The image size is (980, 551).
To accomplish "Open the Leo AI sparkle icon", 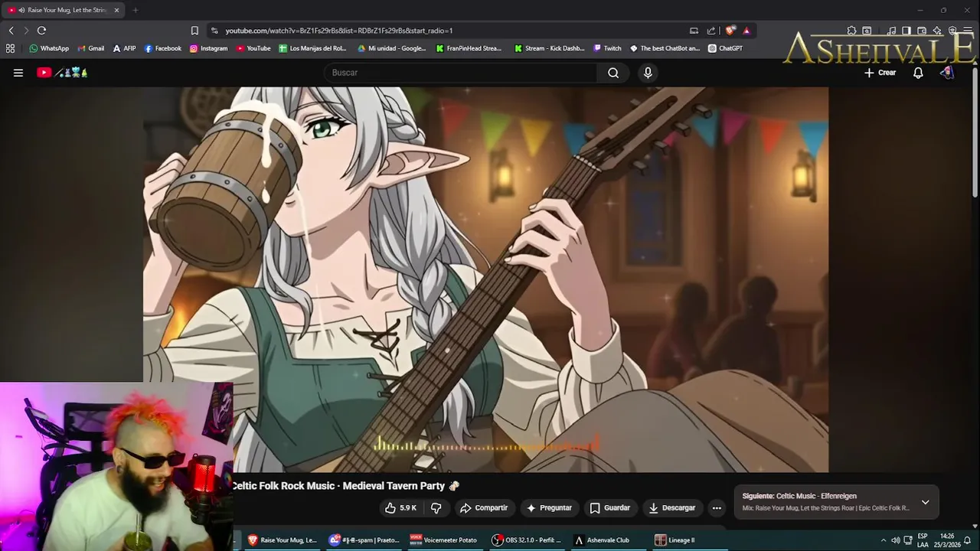I will click(x=937, y=31).
